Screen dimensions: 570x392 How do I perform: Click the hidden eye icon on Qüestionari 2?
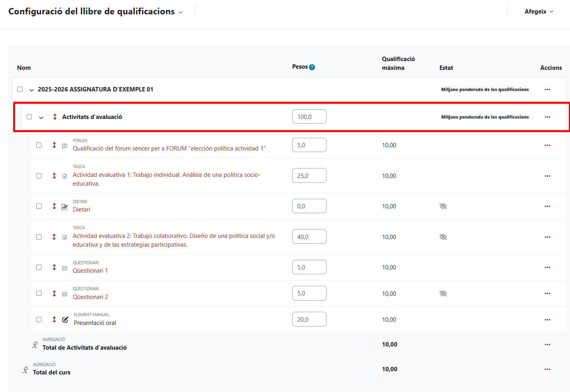click(443, 294)
